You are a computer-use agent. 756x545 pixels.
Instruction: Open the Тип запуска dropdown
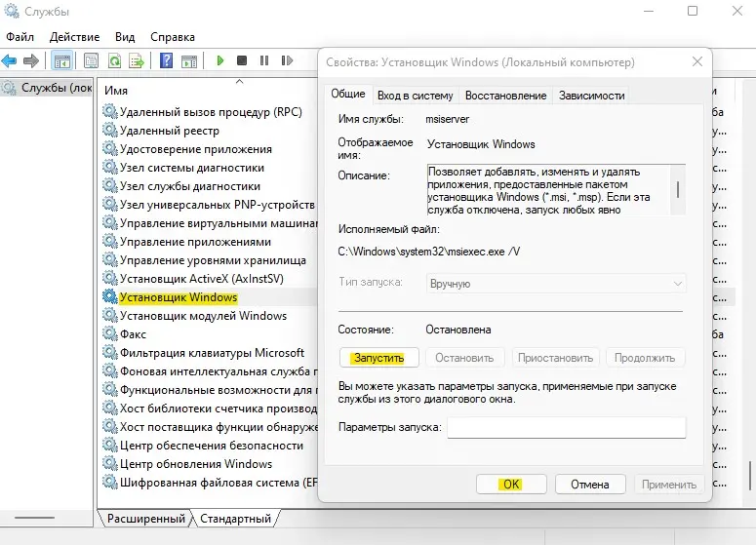click(556, 284)
